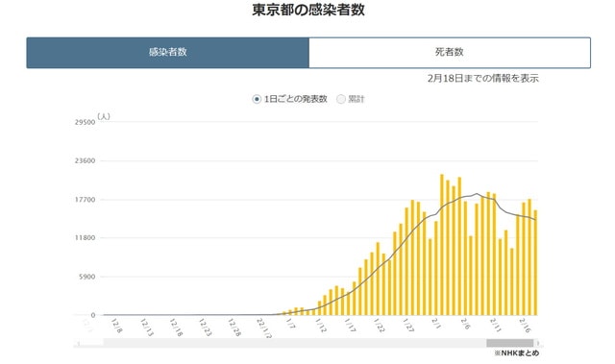Click the ※NHKまとめ credit text
Screen dimensions: 615x364
click(517, 353)
